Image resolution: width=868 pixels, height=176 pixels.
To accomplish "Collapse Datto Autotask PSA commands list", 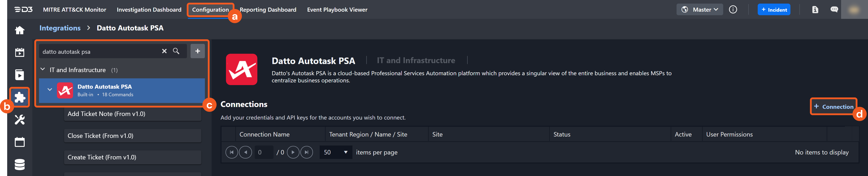I will [x=50, y=90].
